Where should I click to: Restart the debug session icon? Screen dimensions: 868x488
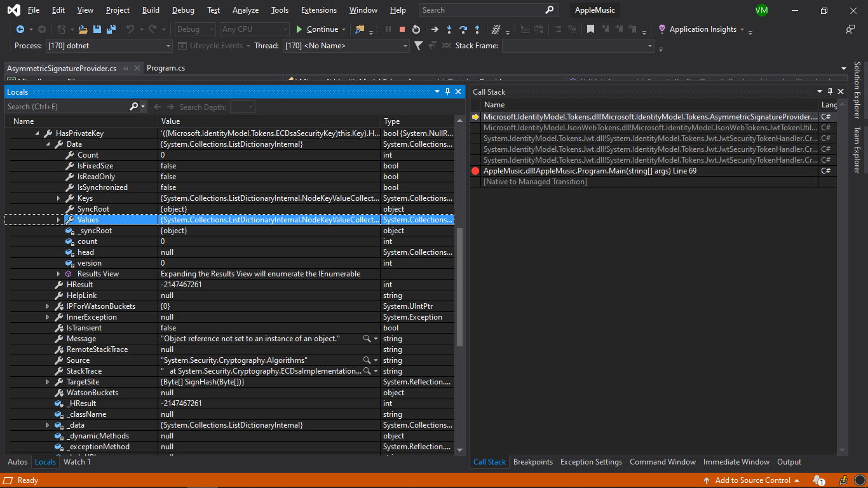(x=416, y=29)
